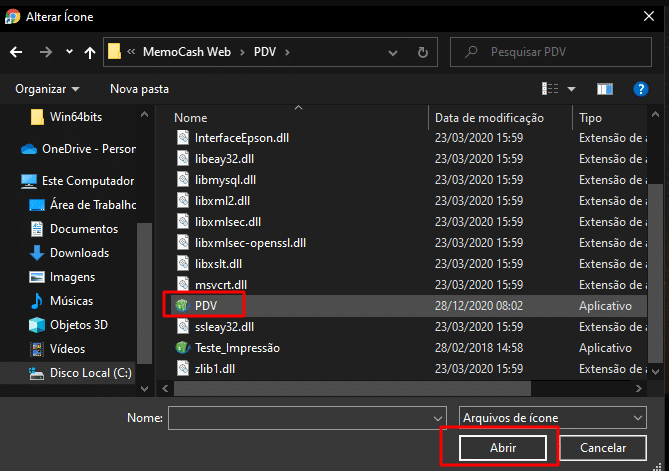Select the Teste_Impressão application file

(237, 348)
